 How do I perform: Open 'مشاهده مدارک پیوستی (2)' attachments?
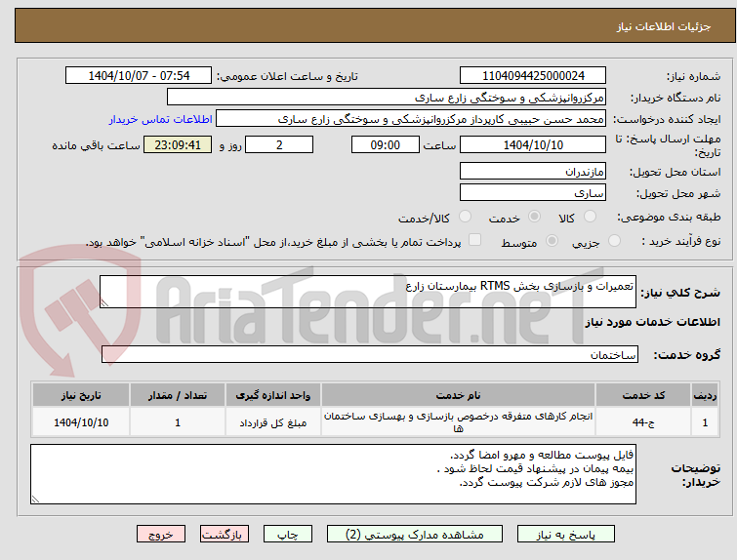415,535
